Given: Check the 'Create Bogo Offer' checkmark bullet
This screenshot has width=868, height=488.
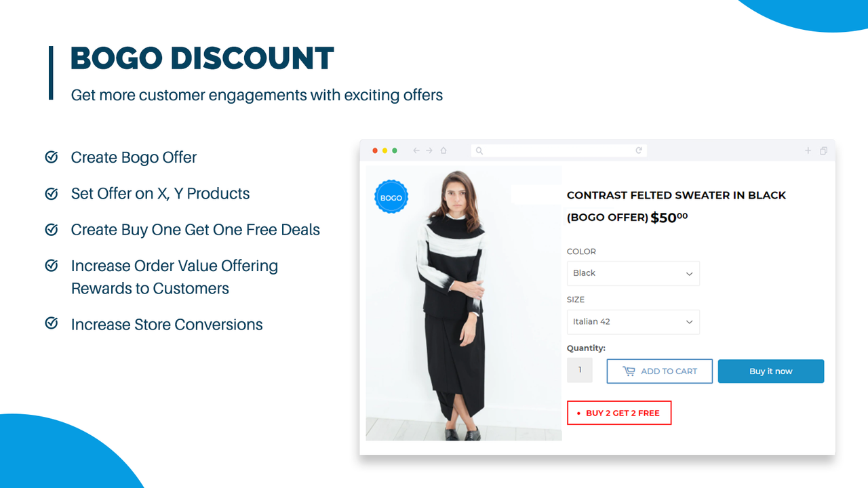Looking at the screenshot, I should (x=52, y=157).
